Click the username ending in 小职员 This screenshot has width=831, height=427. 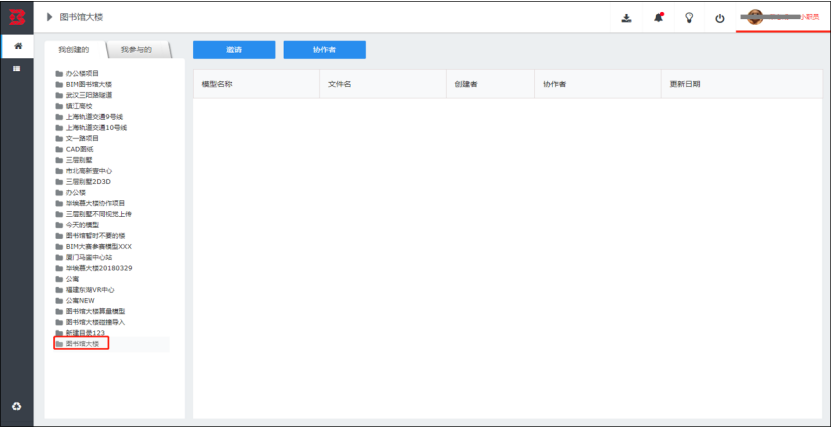[x=794, y=17]
